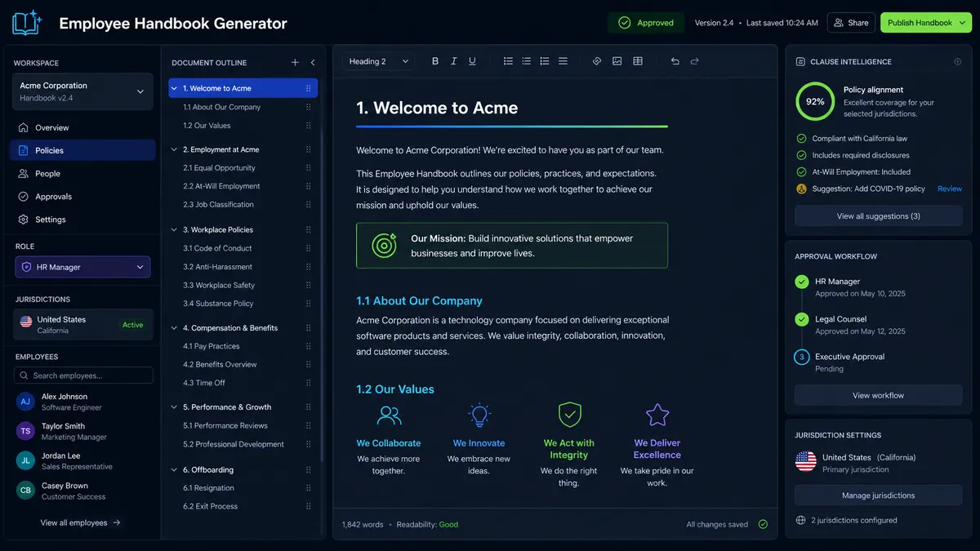Viewport: 980px width, 551px height.
Task: Toggle italic formatting
Action: (x=454, y=61)
